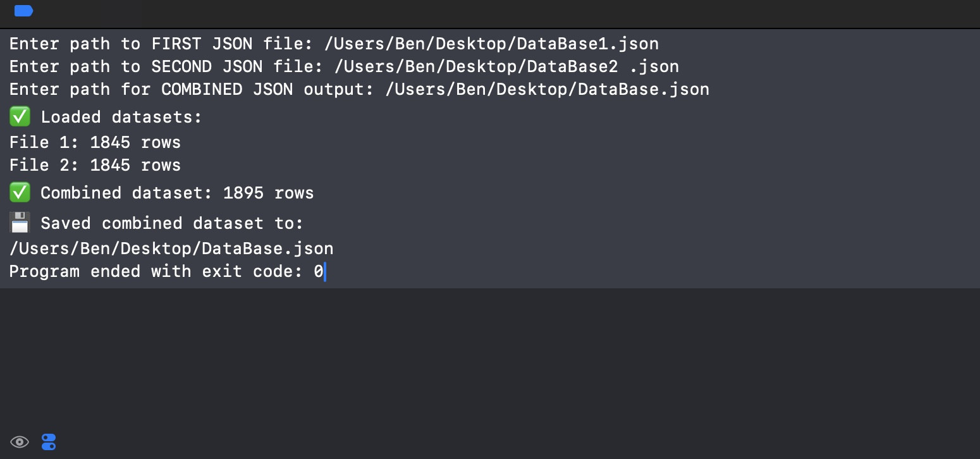Open the console metadata toggles icon
This screenshot has height=459, width=980.
49,442
